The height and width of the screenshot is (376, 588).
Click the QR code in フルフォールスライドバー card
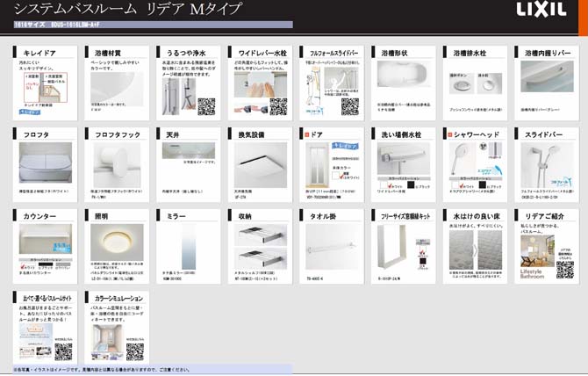click(x=350, y=106)
